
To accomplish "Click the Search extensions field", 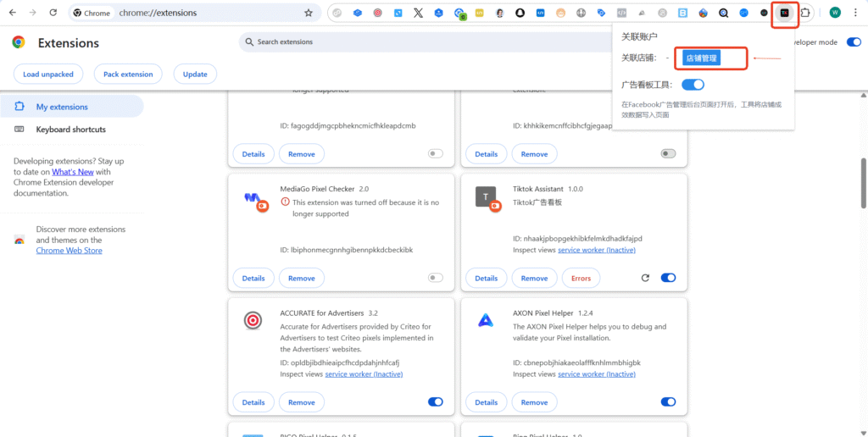I will [x=426, y=42].
